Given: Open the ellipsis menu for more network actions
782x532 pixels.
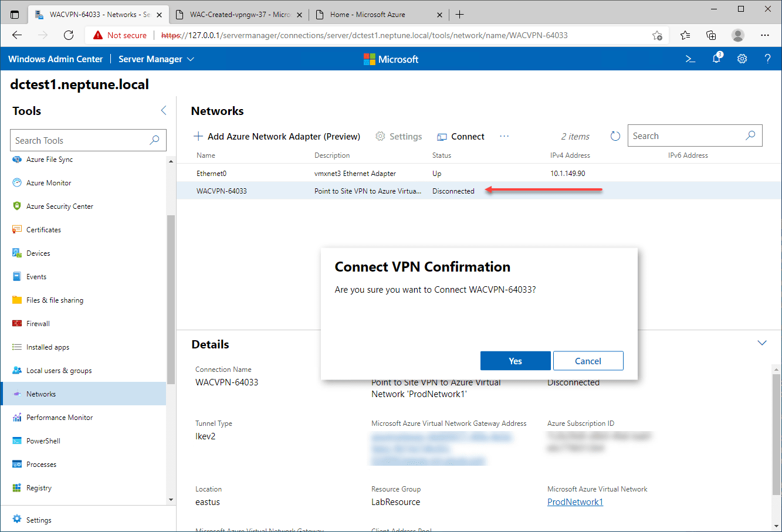Looking at the screenshot, I should [x=504, y=136].
